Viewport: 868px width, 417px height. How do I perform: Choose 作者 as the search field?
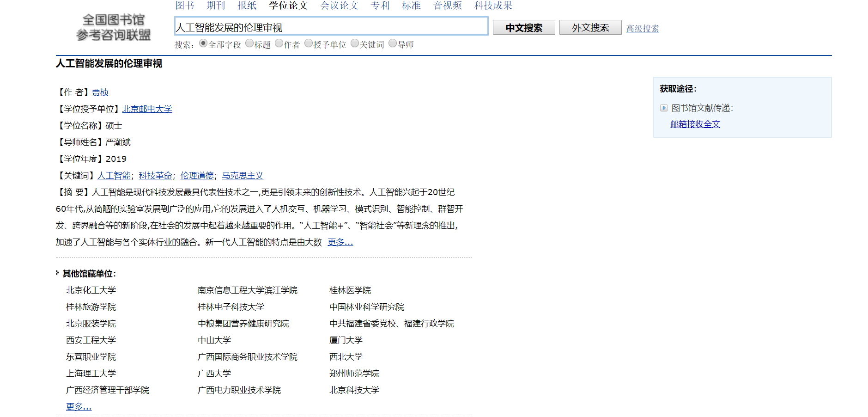[x=279, y=43]
